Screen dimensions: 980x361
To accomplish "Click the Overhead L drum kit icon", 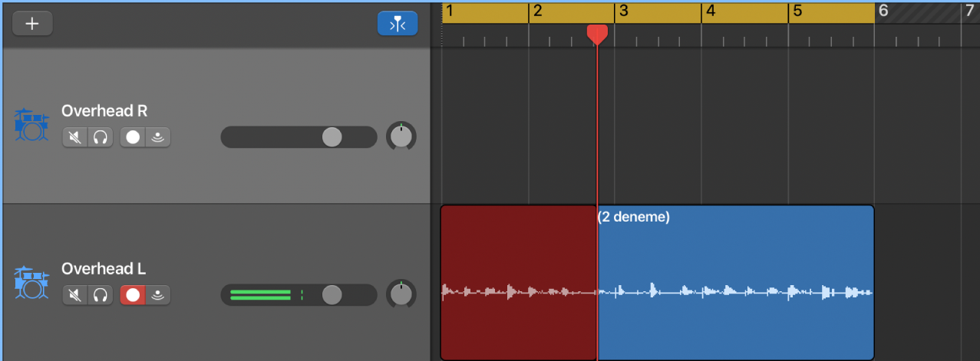I will [31, 282].
